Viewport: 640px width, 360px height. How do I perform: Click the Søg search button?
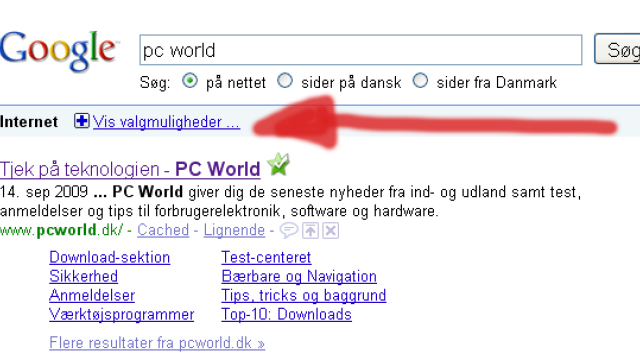coord(617,49)
